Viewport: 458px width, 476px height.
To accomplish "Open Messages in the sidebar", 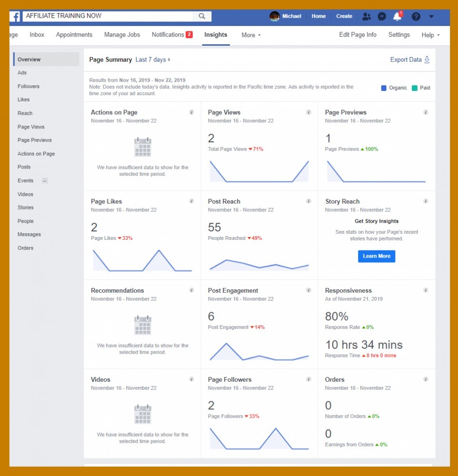I will pos(29,234).
